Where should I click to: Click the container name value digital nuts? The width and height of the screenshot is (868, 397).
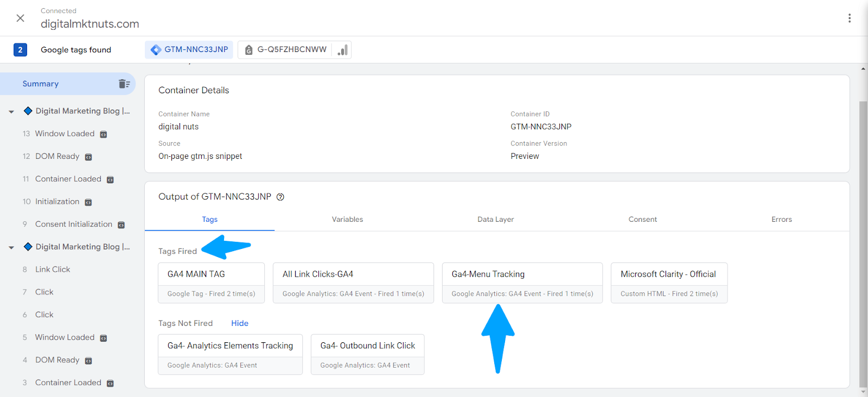[x=178, y=127]
